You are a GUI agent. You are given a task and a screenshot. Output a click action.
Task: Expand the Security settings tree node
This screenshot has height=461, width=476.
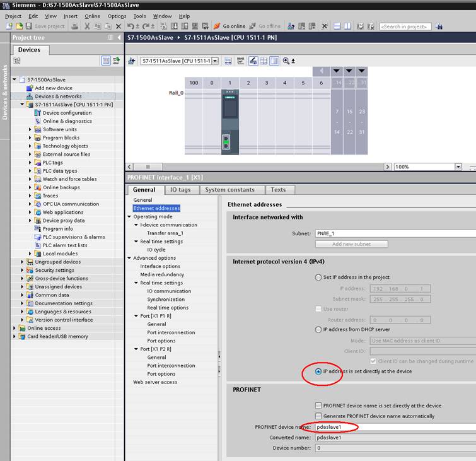(x=22, y=270)
